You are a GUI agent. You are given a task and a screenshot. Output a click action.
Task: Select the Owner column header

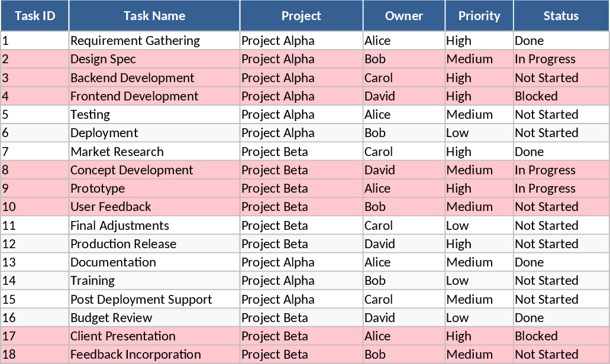pyautogui.click(x=404, y=16)
